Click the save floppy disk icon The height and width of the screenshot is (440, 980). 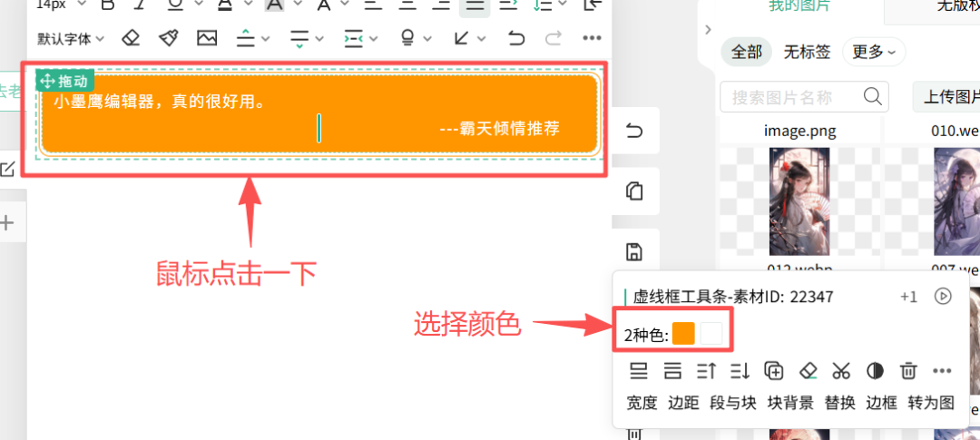tap(635, 252)
